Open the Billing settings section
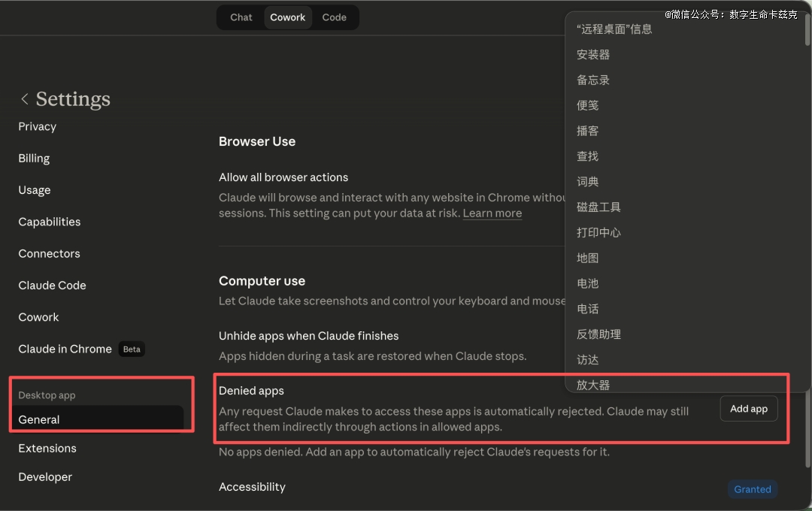 point(34,159)
